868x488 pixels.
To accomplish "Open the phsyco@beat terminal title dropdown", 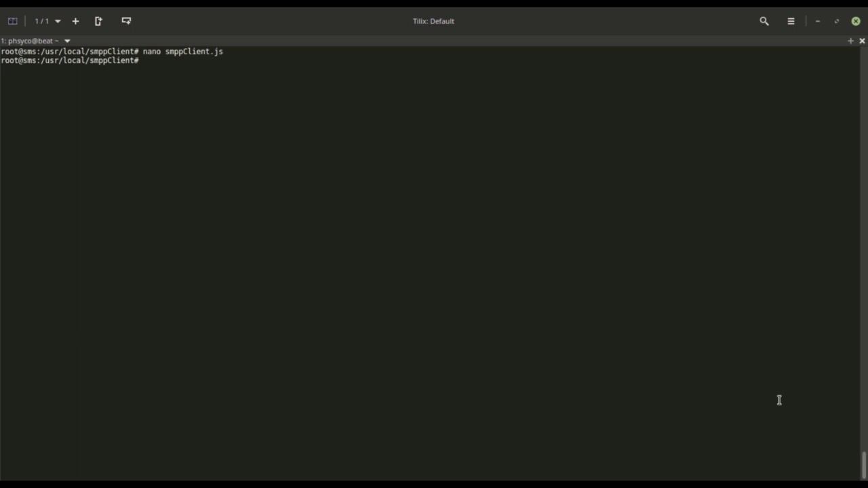I will (67, 41).
